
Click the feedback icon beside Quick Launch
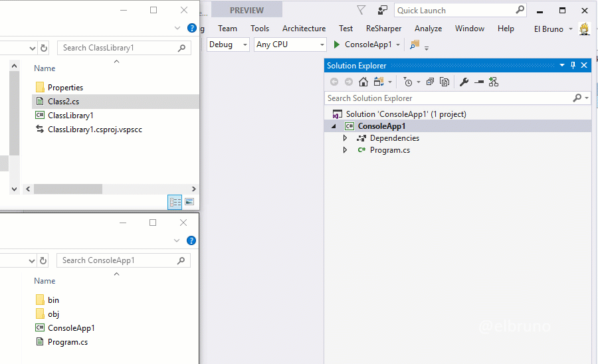pos(382,10)
